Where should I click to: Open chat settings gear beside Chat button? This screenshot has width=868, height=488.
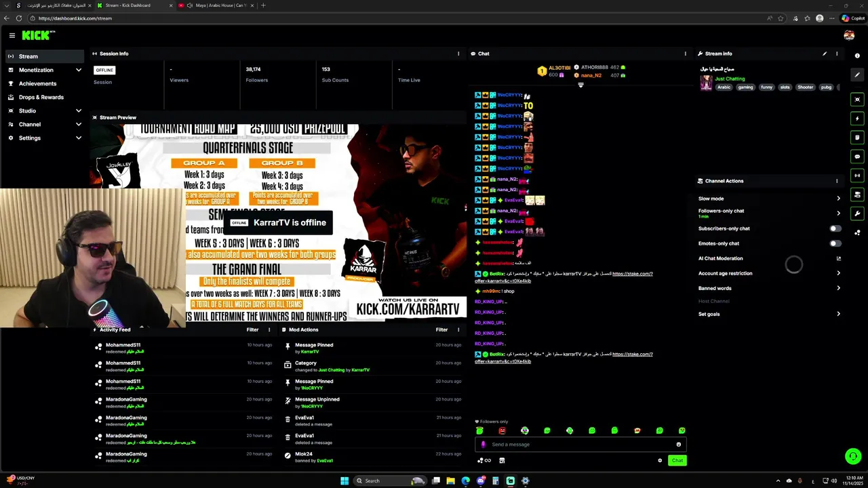coord(660,461)
